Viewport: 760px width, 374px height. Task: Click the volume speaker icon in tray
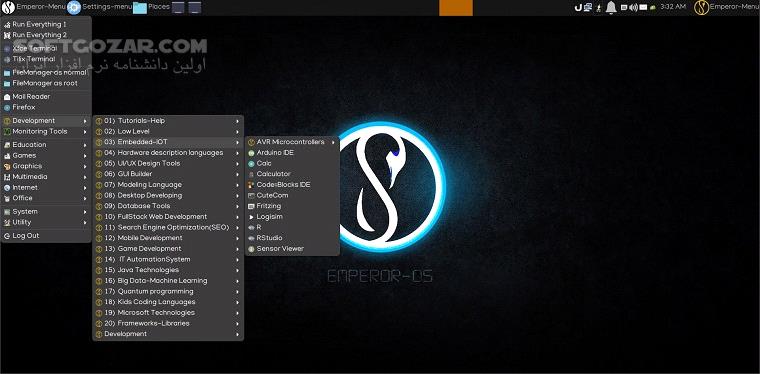click(633, 7)
